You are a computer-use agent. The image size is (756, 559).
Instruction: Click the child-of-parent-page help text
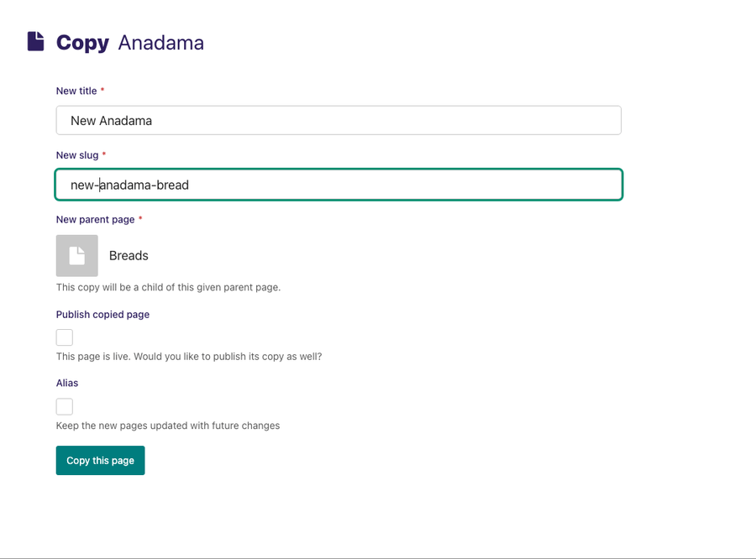click(x=168, y=287)
